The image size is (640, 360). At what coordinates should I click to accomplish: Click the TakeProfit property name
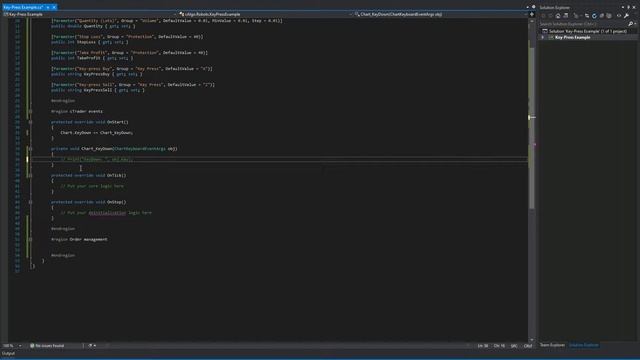click(x=89, y=58)
